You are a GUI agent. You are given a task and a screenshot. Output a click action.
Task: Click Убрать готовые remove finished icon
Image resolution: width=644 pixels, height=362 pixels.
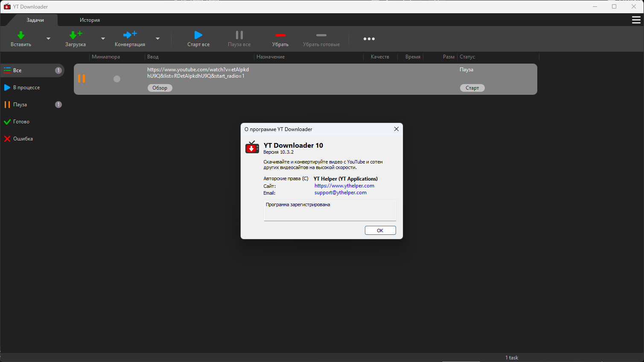coord(321,35)
